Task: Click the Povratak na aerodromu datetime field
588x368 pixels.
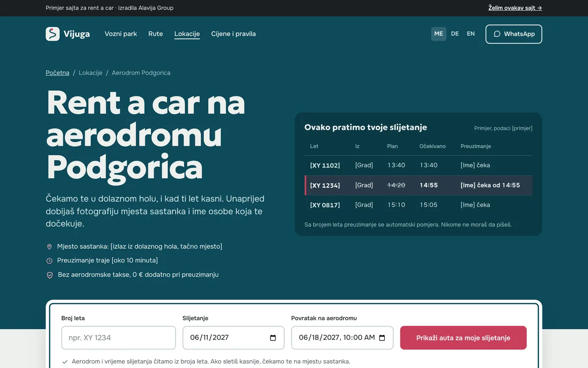Action: click(x=342, y=338)
